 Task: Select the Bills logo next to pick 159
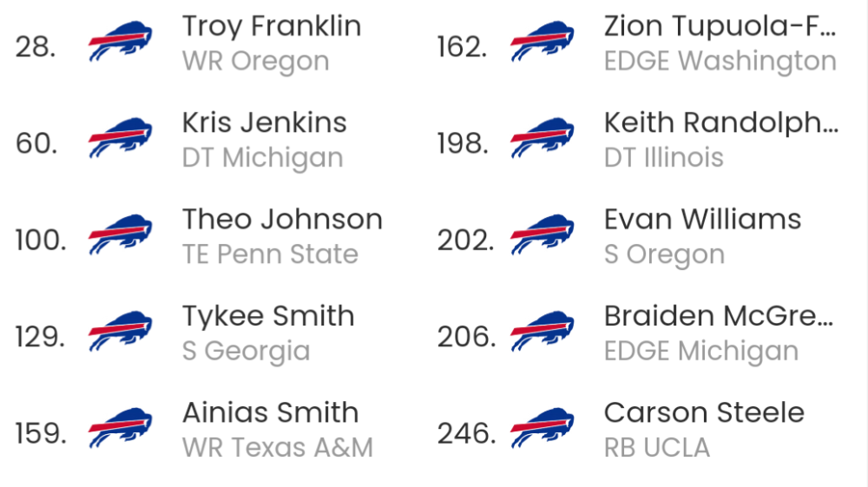[120, 428]
